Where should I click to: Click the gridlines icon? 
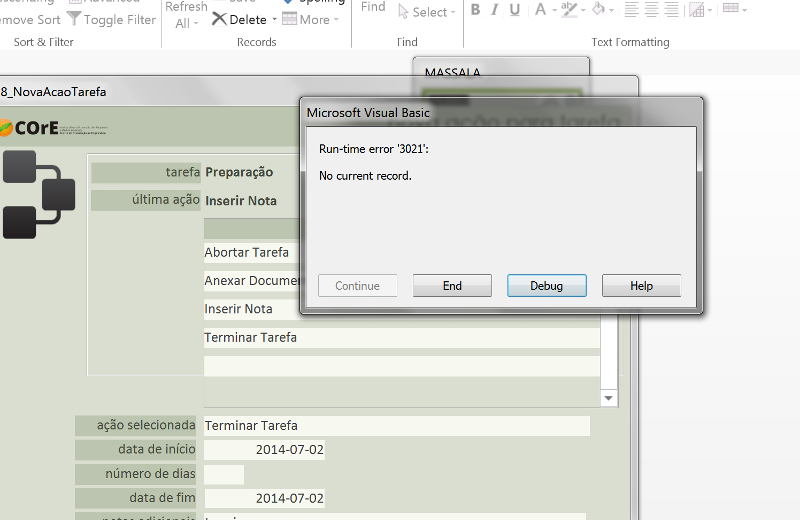[696, 10]
